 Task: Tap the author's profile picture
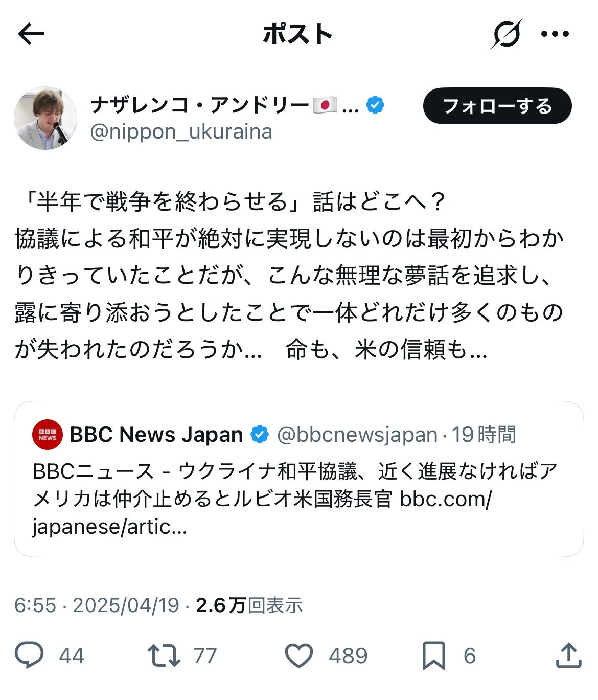click(x=45, y=118)
